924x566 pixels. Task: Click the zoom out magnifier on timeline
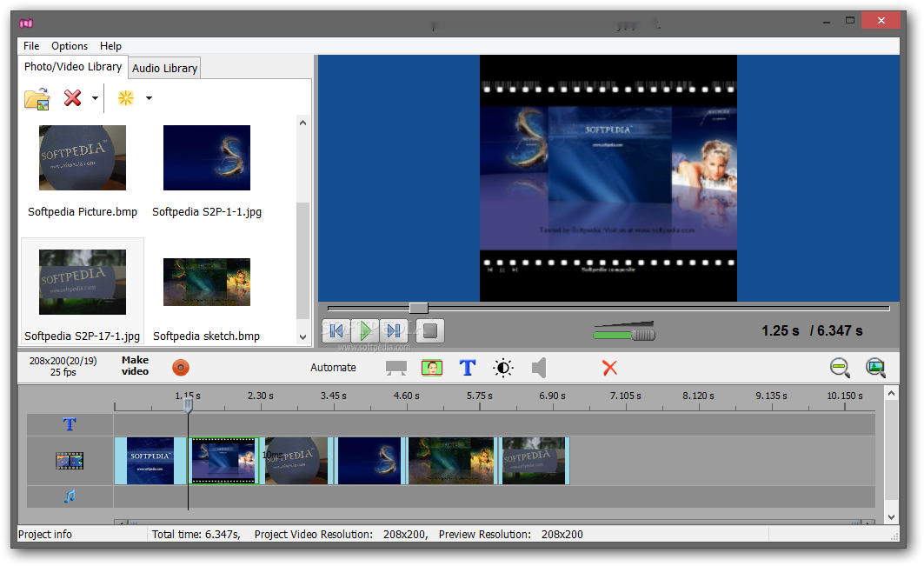840,368
